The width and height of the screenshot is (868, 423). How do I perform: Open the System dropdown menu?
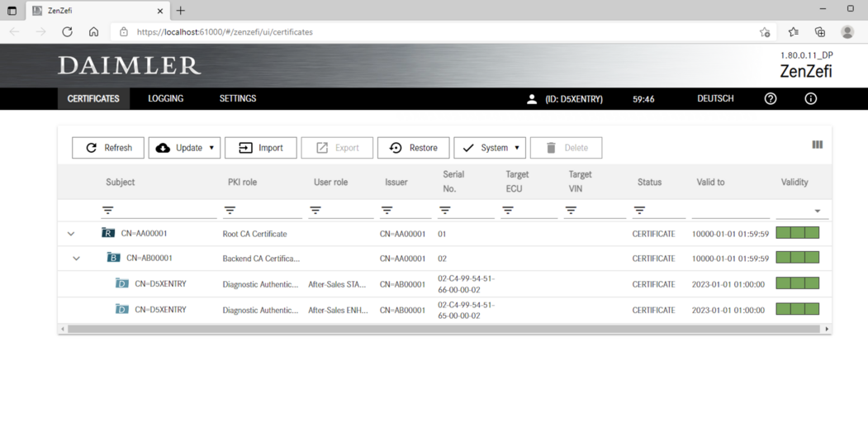pos(490,148)
